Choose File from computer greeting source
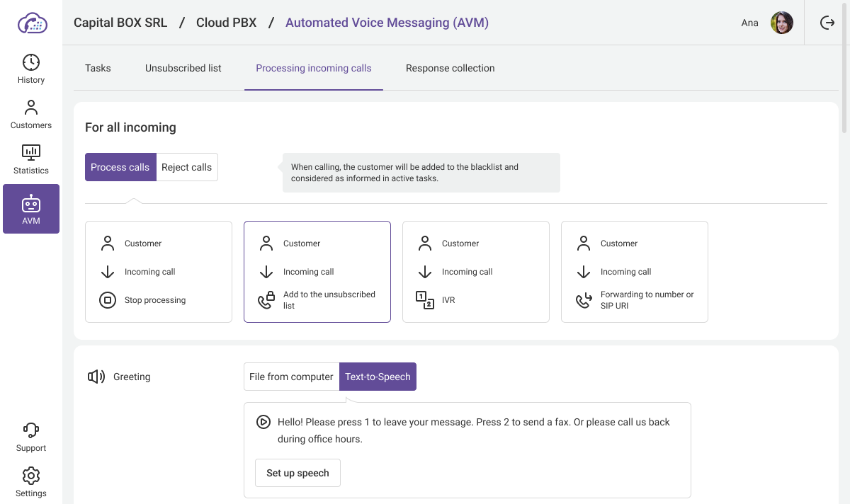850x504 pixels. [x=291, y=377]
